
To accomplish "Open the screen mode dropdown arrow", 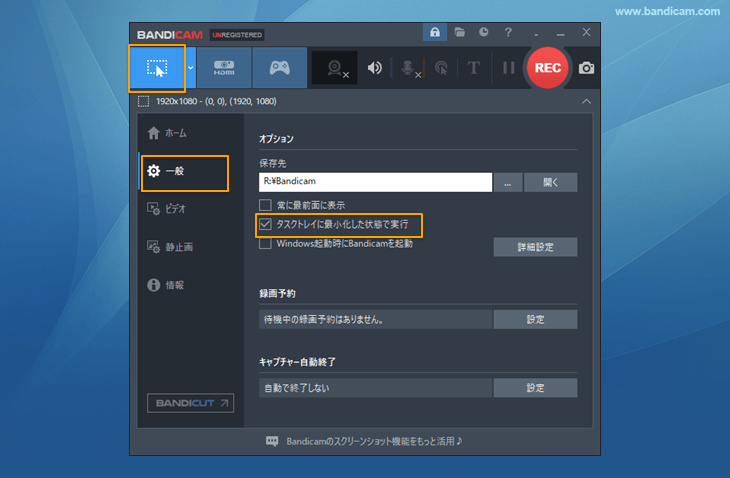I will [190, 68].
